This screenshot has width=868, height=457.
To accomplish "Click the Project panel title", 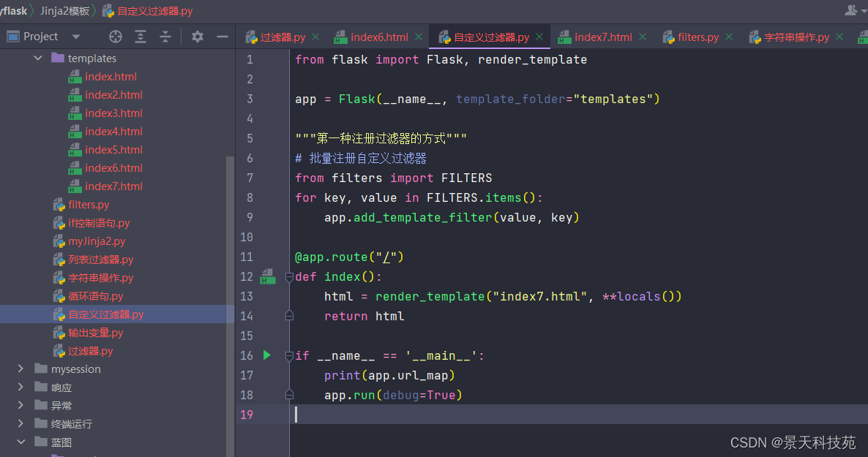I will [40, 37].
